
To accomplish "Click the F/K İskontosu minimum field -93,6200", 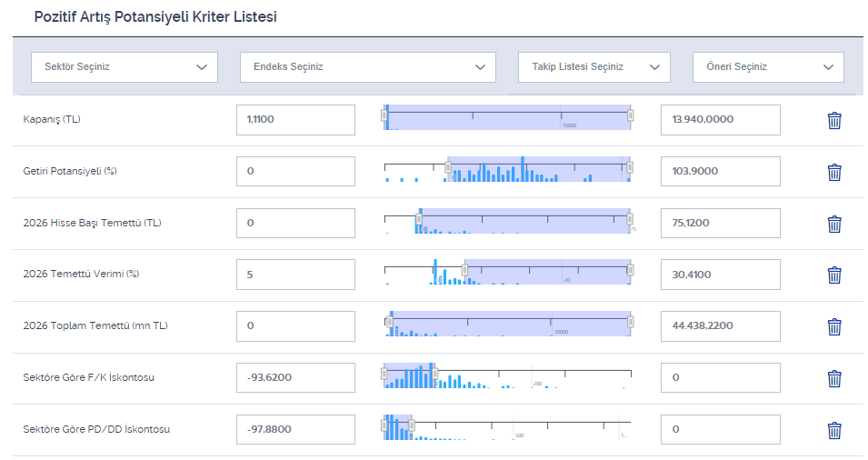I will click(295, 377).
